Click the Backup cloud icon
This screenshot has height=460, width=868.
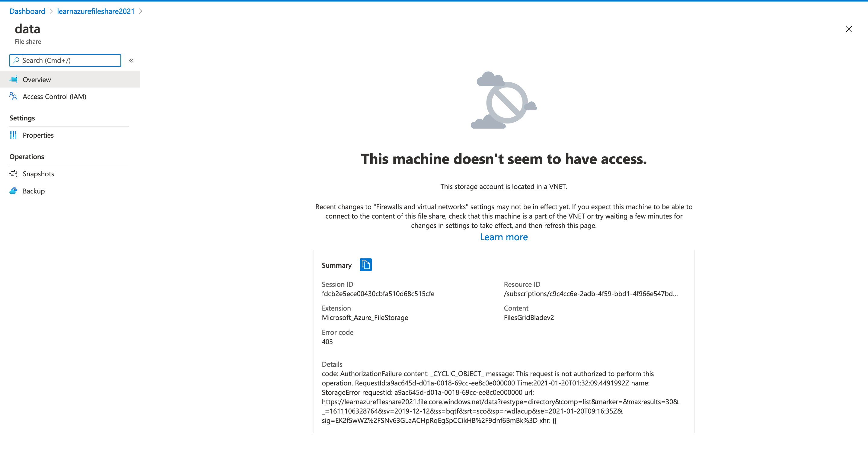point(14,191)
